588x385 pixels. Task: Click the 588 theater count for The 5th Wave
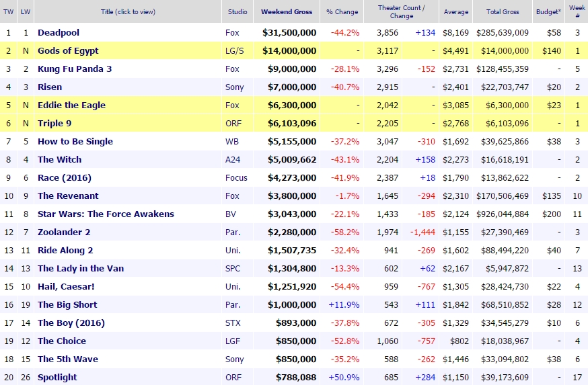391,359
